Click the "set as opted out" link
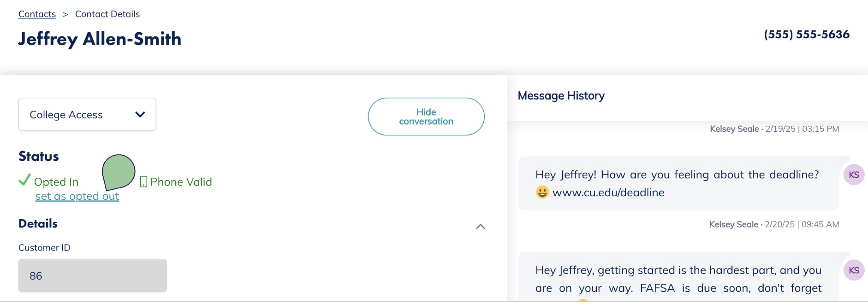868x304 pixels. click(77, 196)
